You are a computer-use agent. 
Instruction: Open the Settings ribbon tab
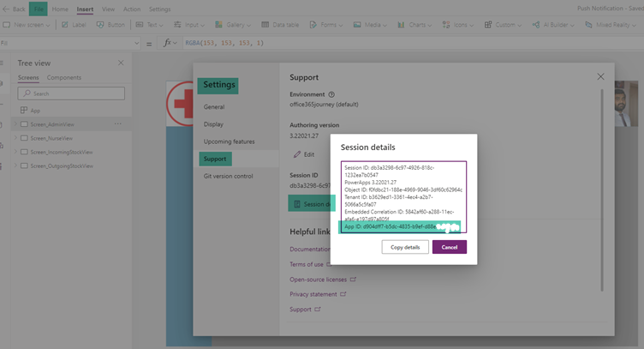click(x=160, y=9)
